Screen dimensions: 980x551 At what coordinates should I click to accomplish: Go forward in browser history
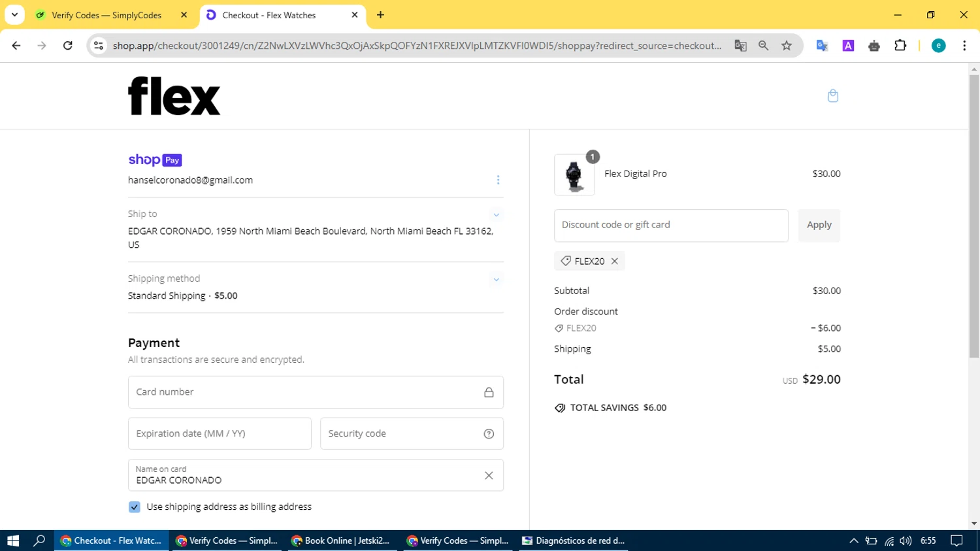tap(42, 46)
